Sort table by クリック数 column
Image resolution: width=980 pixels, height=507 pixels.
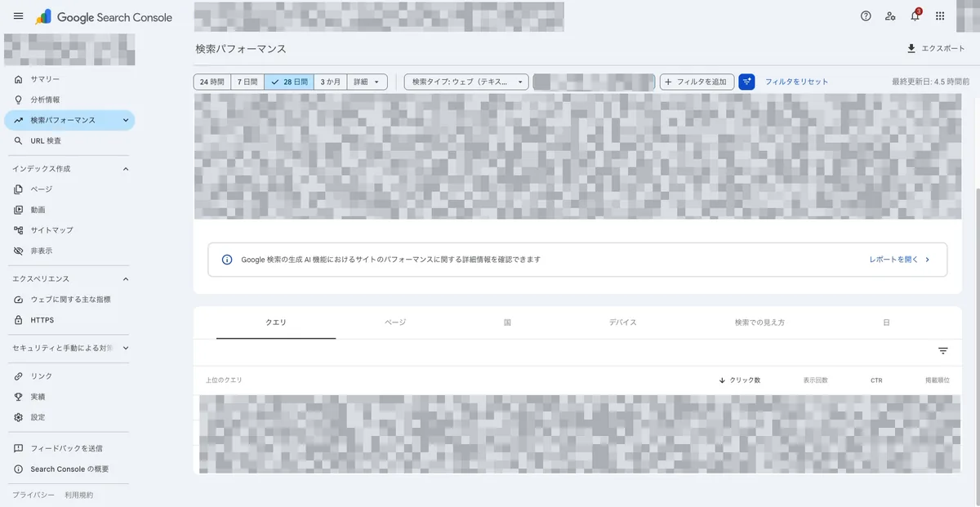pos(740,380)
